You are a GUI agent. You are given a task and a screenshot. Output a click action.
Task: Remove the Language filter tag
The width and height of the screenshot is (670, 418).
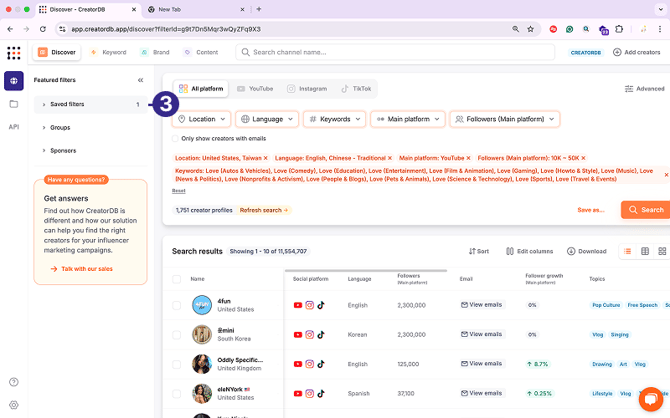point(390,158)
